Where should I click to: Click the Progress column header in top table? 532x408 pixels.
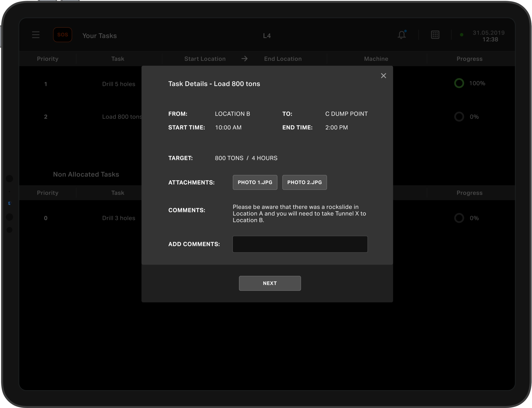[469, 59]
